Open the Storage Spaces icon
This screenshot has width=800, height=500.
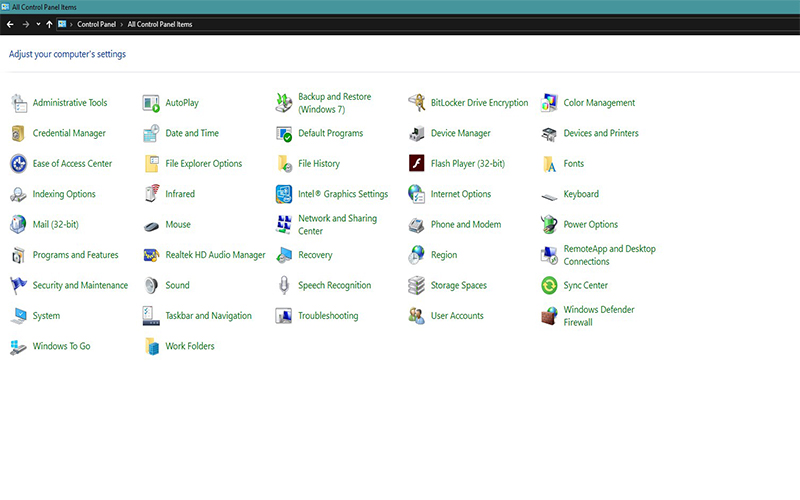point(416,286)
